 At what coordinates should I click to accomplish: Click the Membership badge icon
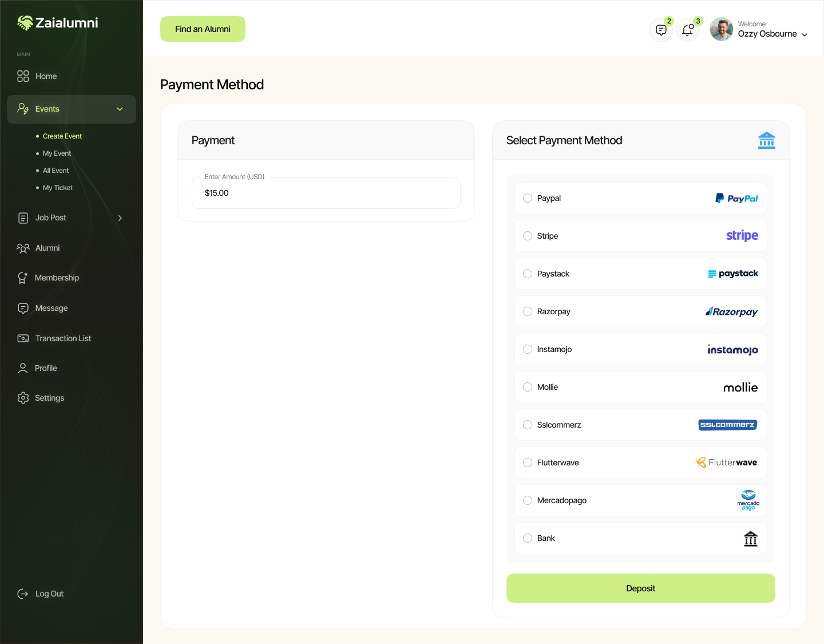click(x=23, y=278)
